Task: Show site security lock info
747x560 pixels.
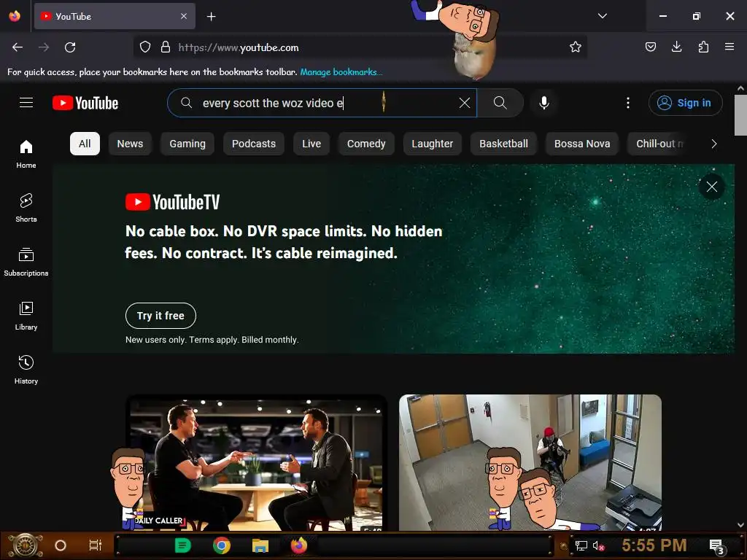Action: [166, 47]
